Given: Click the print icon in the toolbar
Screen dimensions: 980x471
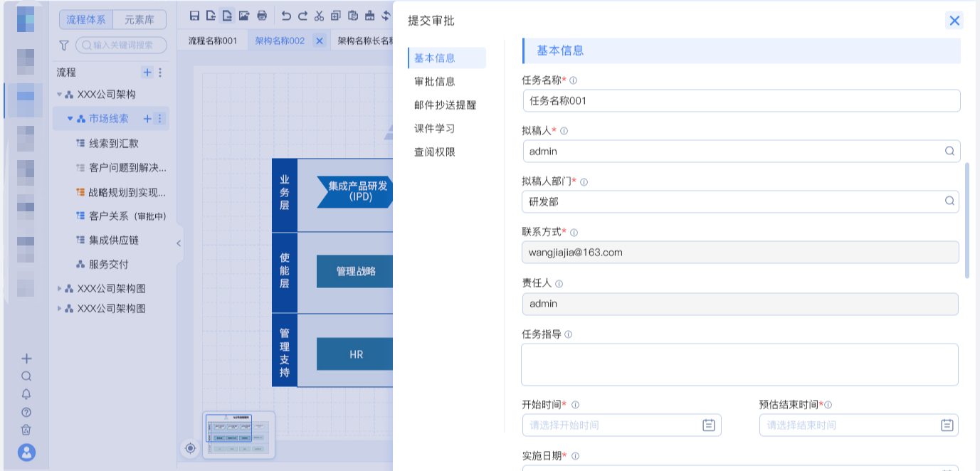Looking at the screenshot, I should (x=262, y=16).
